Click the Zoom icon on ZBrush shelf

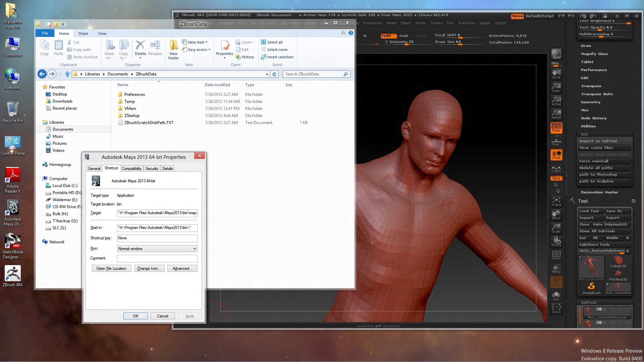pyautogui.click(x=556, y=87)
